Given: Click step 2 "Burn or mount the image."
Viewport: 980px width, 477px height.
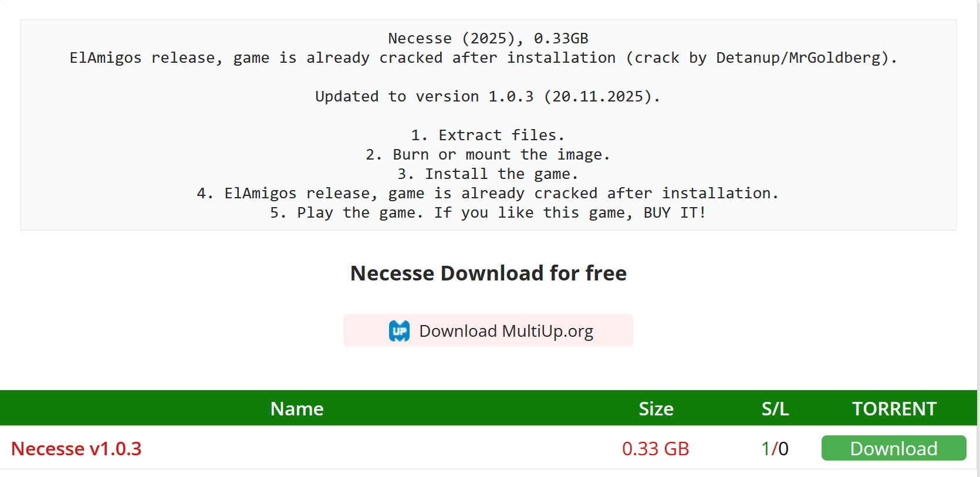Looking at the screenshot, I should pos(488,154).
